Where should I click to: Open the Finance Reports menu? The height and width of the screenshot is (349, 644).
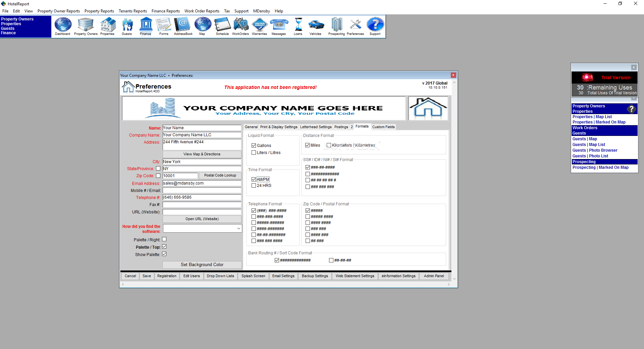click(166, 11)
